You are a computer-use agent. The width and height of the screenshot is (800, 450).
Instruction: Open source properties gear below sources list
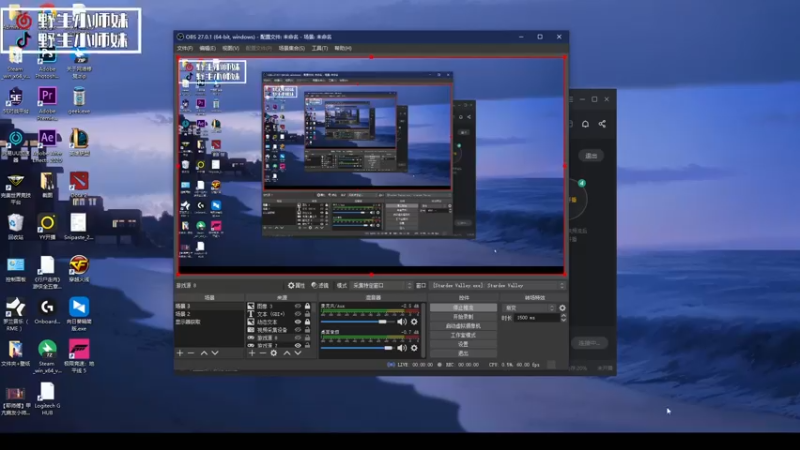pyautogui.click(x=274, y=353)
